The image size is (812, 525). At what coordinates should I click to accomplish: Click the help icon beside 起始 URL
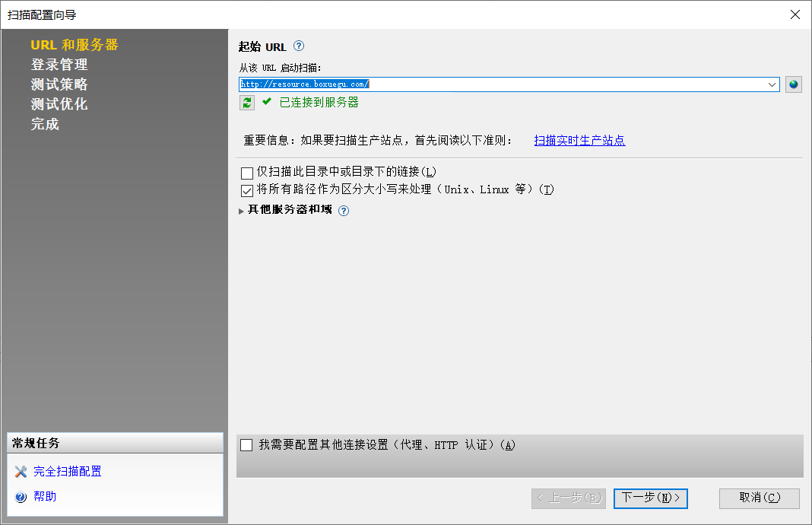click(x=298, y=46)
